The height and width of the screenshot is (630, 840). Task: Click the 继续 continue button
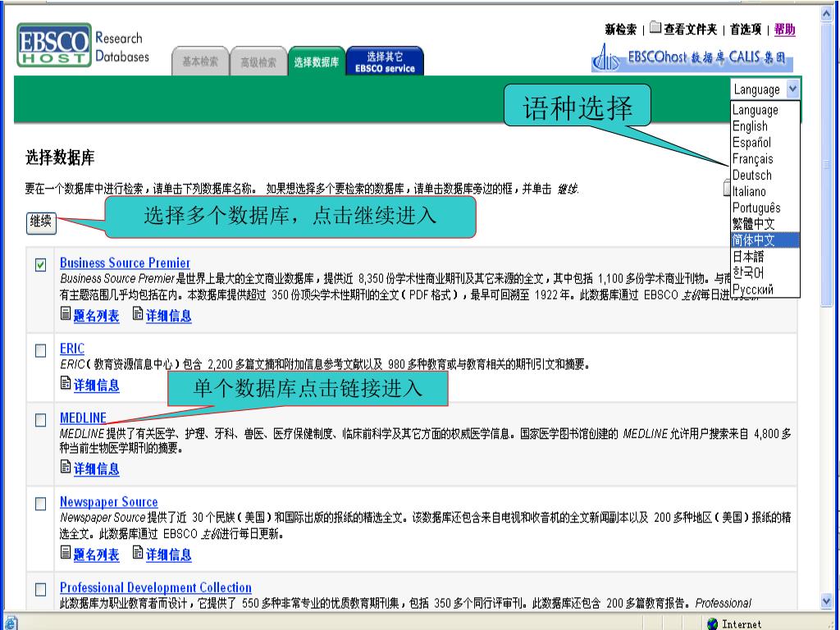[41, 221]
